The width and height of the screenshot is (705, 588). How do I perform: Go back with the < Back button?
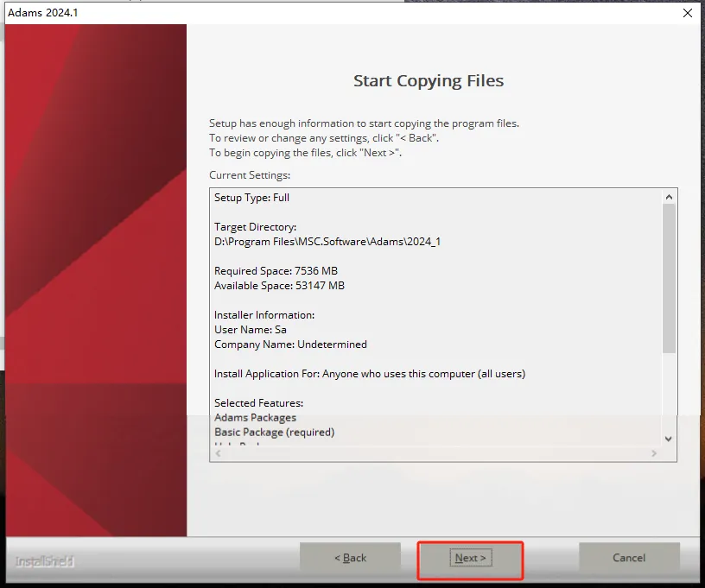click(350, 558)
